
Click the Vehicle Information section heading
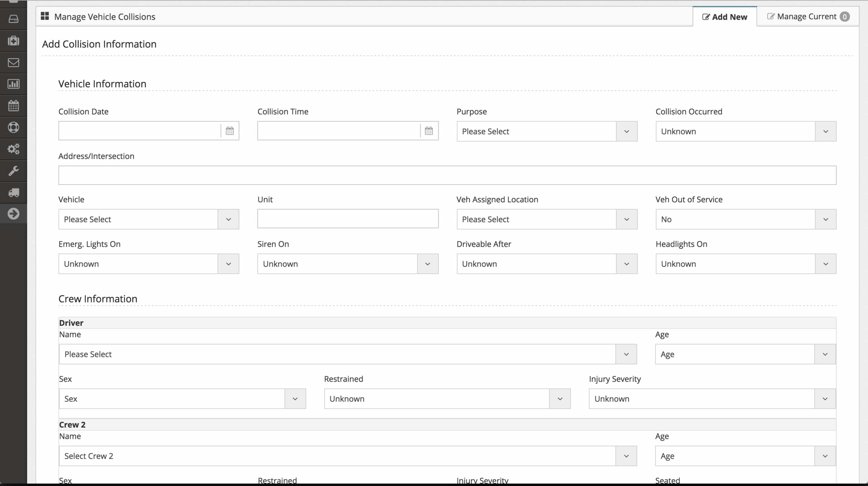pyautogui.click(x=102, y=84)
